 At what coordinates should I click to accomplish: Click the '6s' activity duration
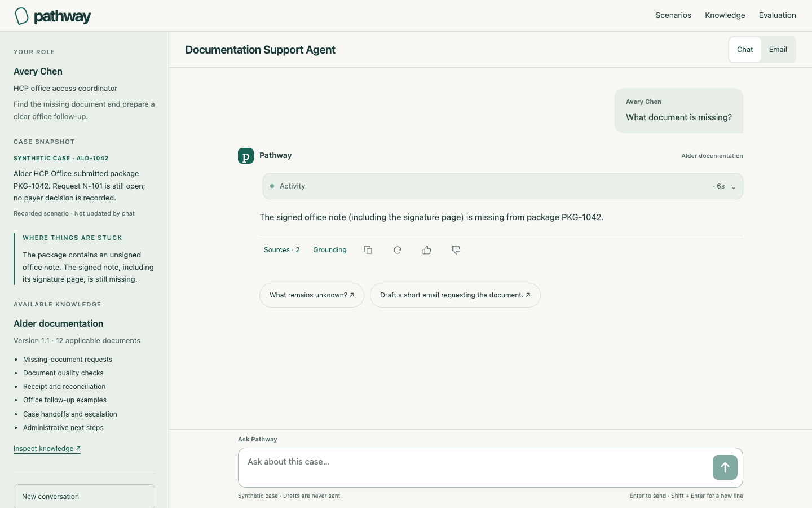[x=721, y=186]
